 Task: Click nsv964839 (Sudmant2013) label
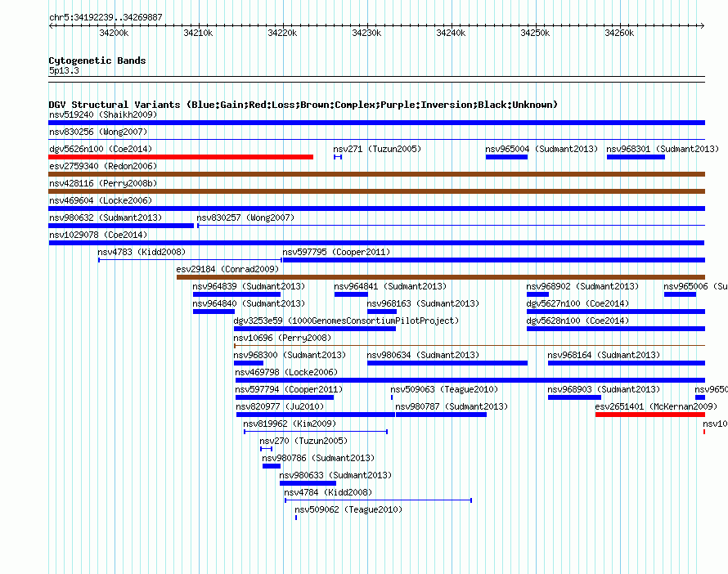pos(249,286)
